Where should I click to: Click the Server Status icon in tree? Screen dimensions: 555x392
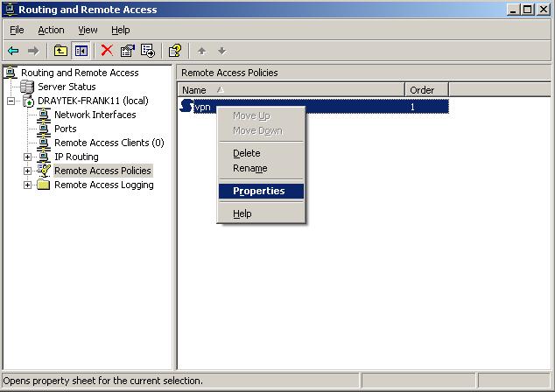tap(27, 87)
